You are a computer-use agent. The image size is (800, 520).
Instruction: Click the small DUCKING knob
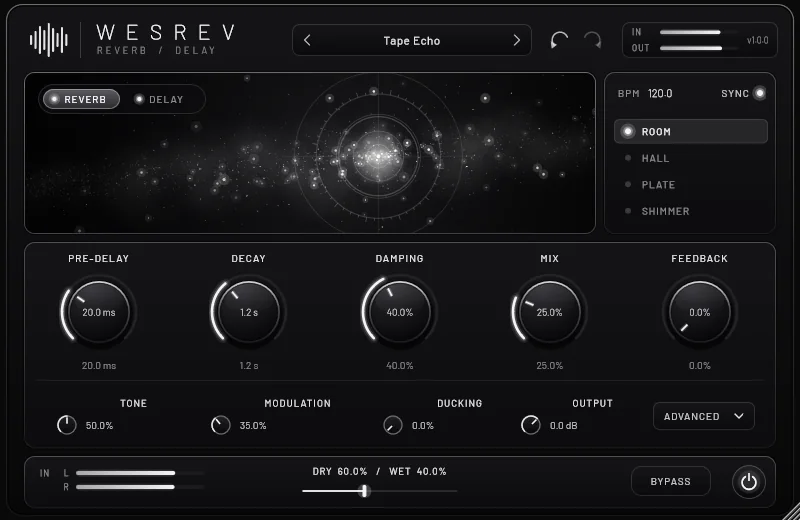[x=393, y=425]
